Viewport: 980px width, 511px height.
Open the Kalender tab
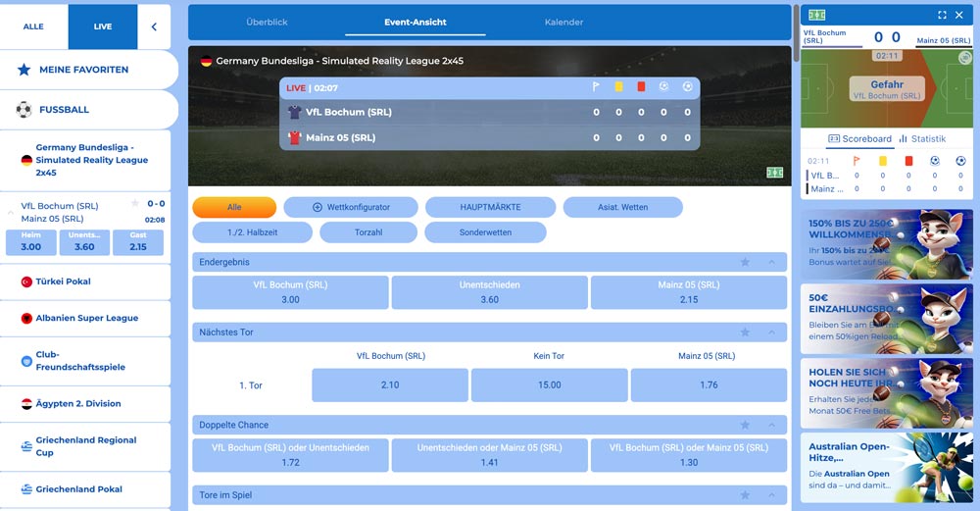pos(563,22)
